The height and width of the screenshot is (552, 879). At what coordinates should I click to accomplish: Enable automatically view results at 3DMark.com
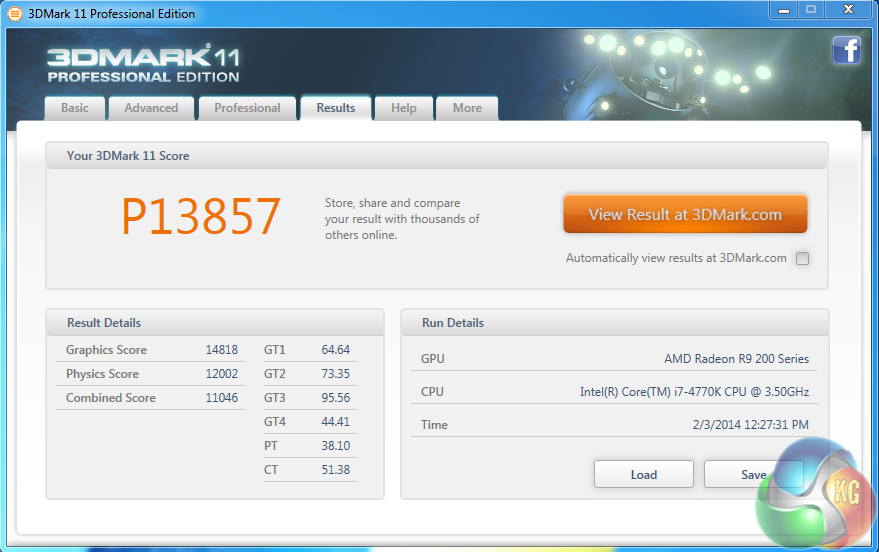point(802,258)
